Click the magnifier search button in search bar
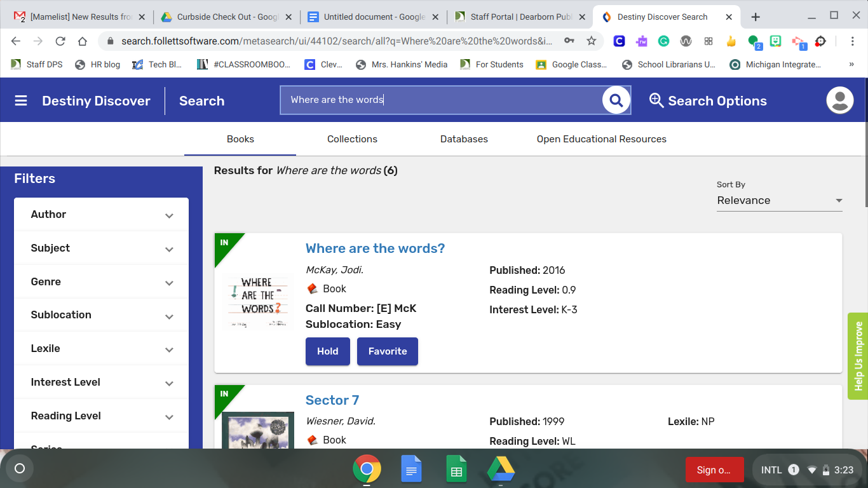Image resolution: width=868 pixels, height=488 pixels. (x=616, y=100)
